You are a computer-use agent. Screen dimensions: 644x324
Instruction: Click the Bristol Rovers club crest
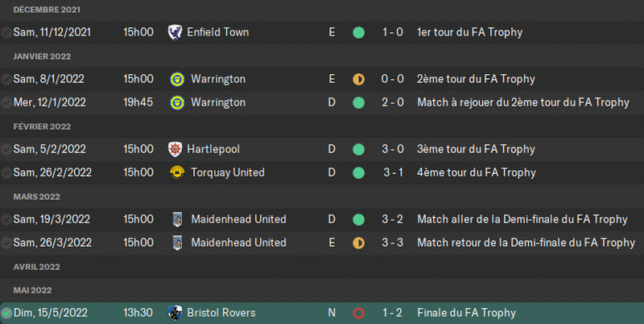tap(175, 313)
